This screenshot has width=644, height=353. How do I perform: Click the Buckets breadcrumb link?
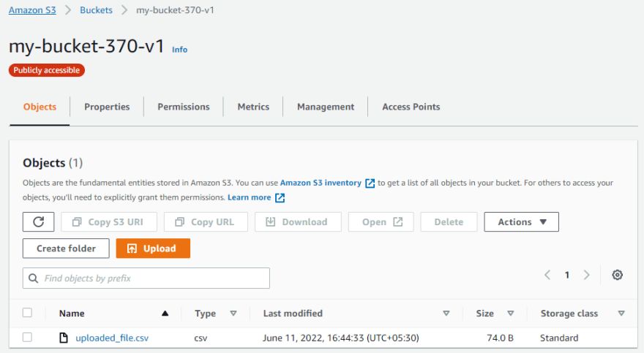[x=96, y=10]
